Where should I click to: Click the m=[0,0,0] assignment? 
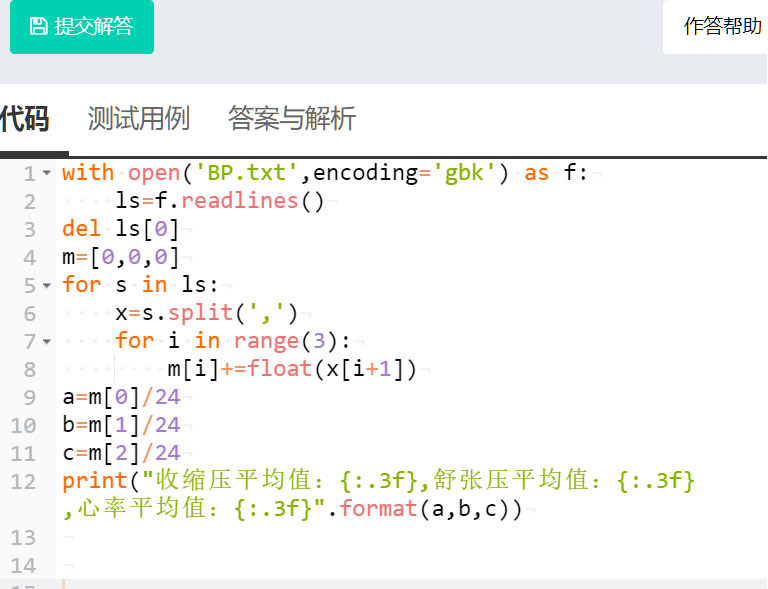[120, 257]
